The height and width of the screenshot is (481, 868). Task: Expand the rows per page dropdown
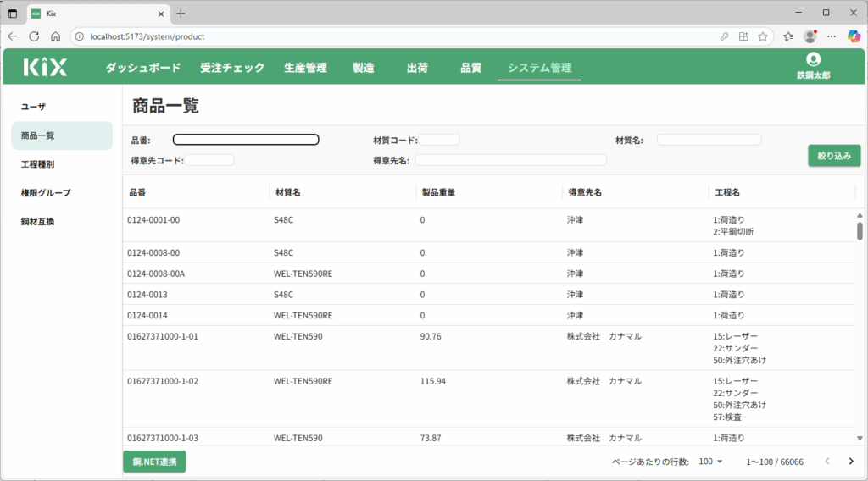pyautogui.click(x=710, y=462)
